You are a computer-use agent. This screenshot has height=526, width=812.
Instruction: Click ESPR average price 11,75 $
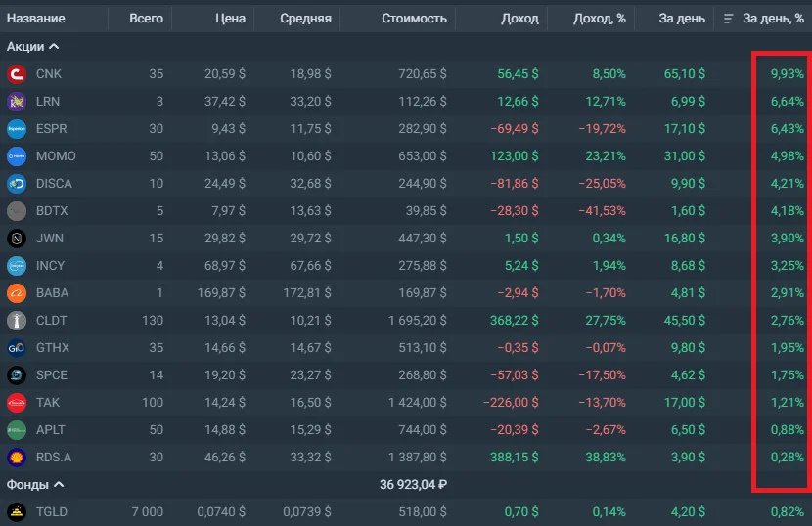click(x=310, y=129)
